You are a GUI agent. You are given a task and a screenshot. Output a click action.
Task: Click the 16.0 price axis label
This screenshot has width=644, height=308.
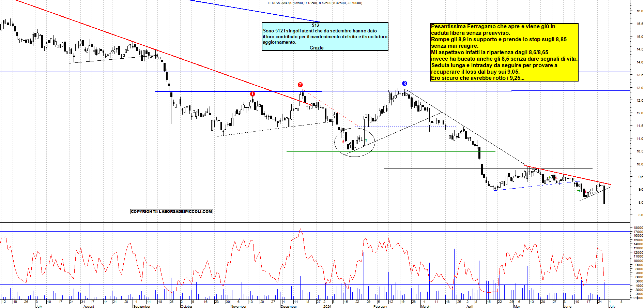[640, 11]
